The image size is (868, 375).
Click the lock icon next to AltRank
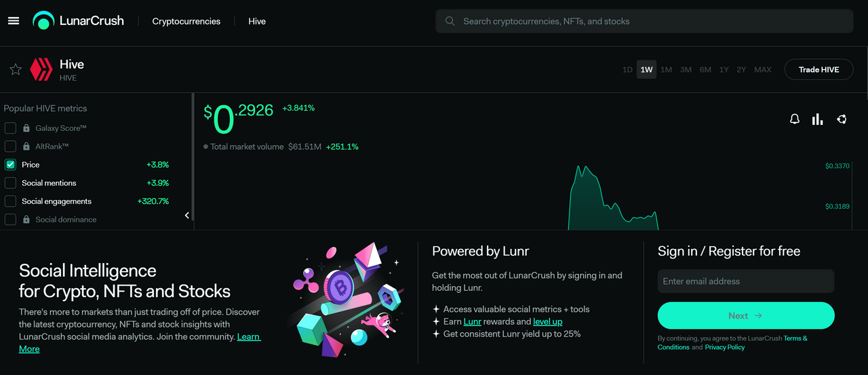point(26,146)
